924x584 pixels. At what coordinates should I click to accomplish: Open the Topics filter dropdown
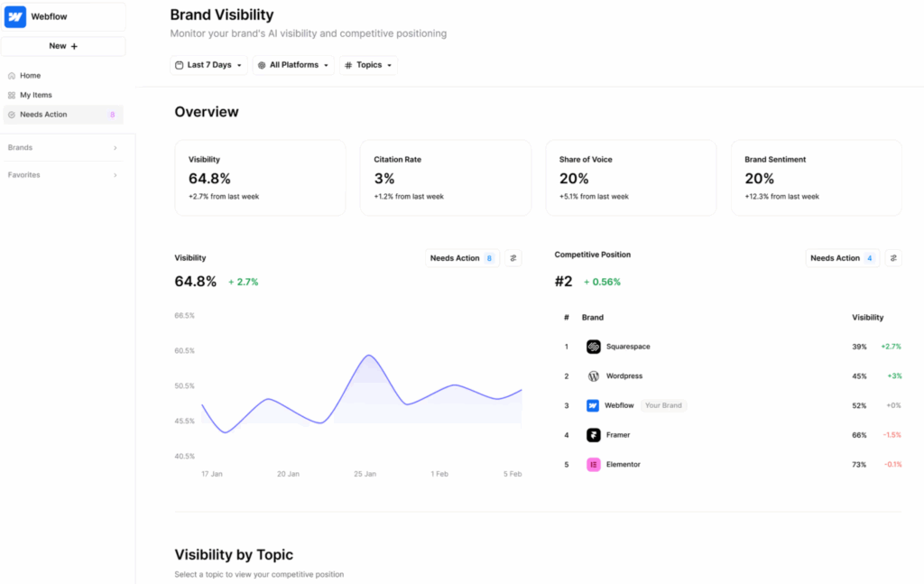367,64
